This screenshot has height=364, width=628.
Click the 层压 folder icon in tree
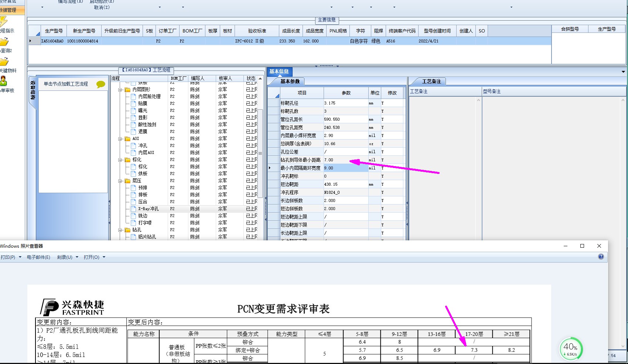click(x=127, y=181)
